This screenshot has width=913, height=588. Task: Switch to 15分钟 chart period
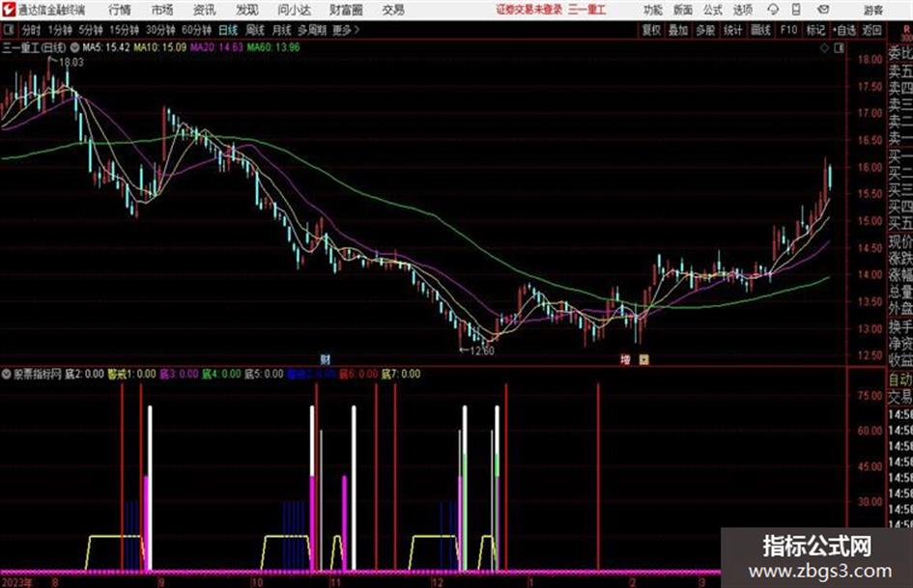125,30
